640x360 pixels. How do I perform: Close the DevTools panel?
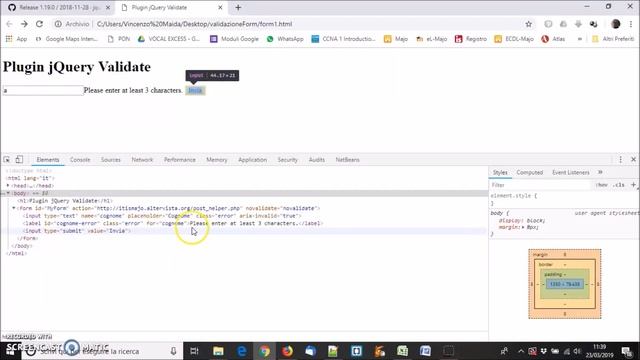633,160
